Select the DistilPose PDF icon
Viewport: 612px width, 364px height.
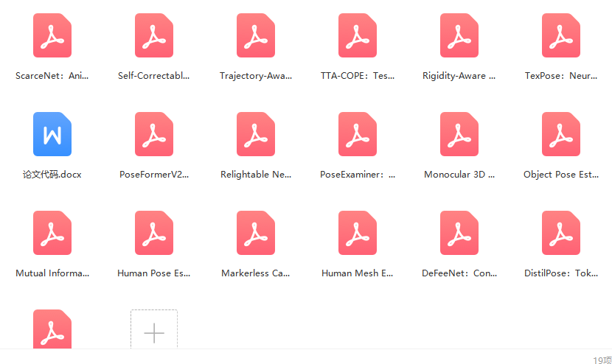(561, 233)
